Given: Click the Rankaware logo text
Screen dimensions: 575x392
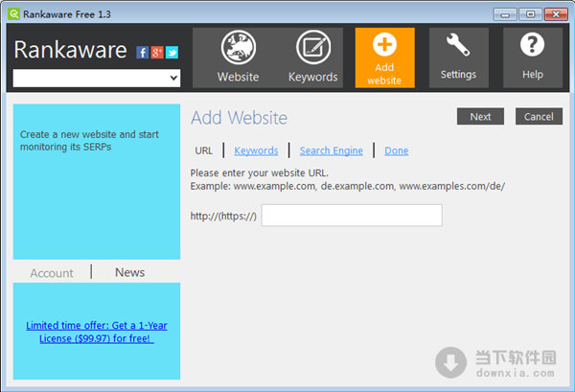Looking at the screenshot, I should 70,50.
